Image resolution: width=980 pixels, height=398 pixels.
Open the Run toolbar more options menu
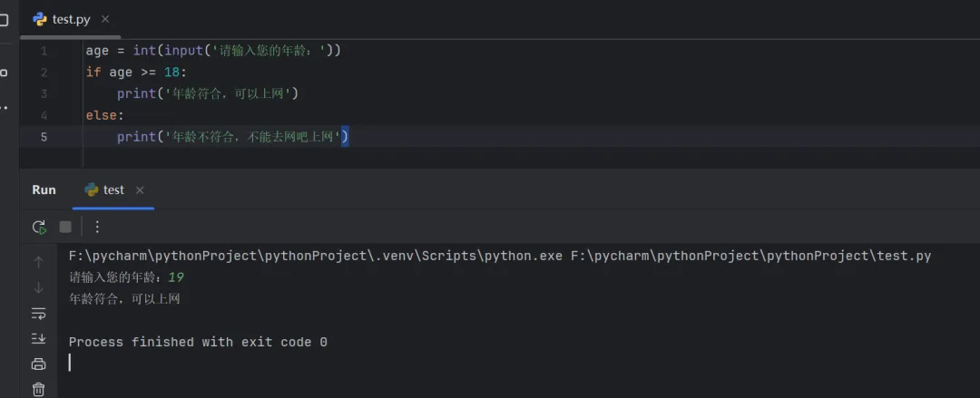[x=98, y=227]
